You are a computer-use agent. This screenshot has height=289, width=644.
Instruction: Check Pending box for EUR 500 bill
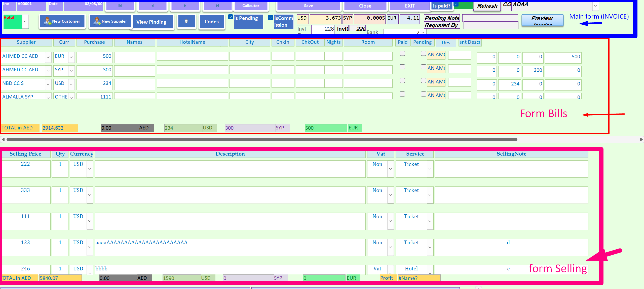pos(424,53)
